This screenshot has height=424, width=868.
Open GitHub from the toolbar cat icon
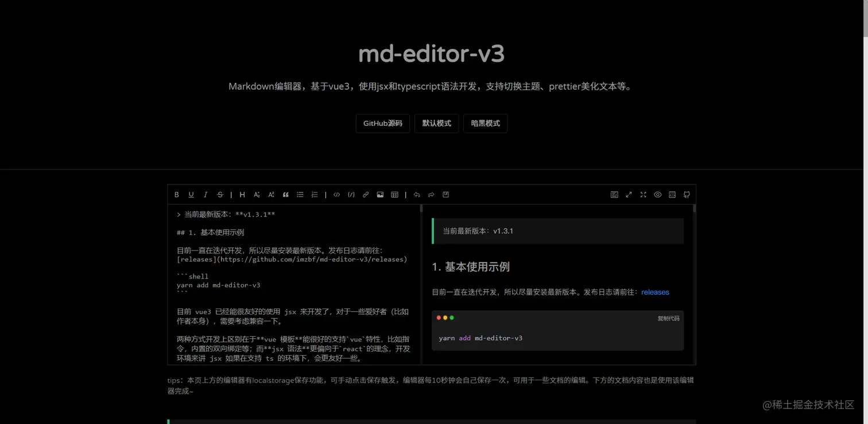(687, 195)
